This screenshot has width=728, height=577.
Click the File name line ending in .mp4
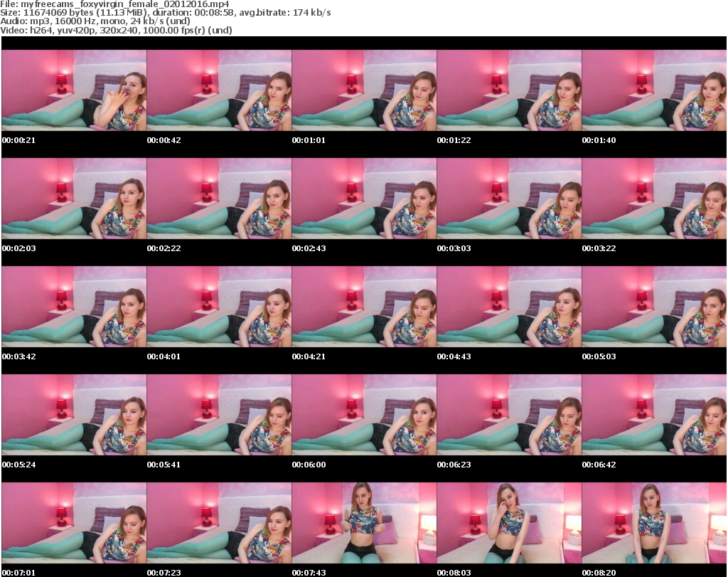click(114, 4)
